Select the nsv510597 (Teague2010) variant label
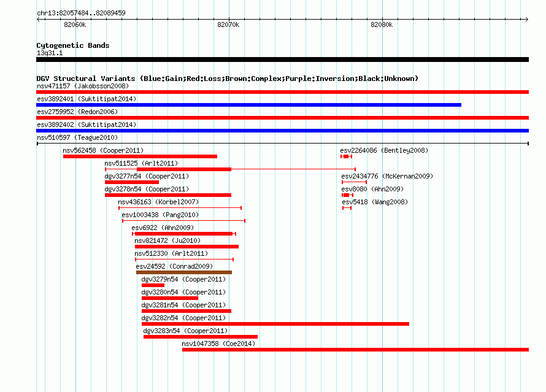546x392 pixels. coord(77,137)
